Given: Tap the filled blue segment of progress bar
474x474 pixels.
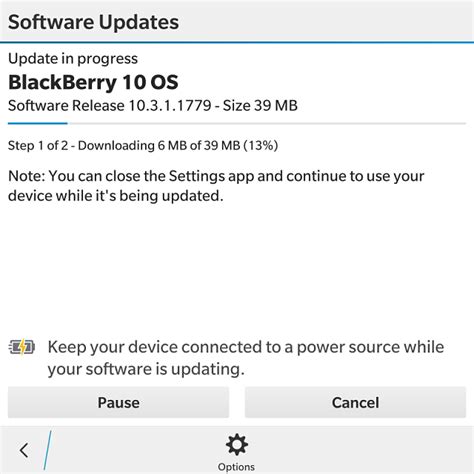Looking at the screenshot, I should tap(38, 123).
